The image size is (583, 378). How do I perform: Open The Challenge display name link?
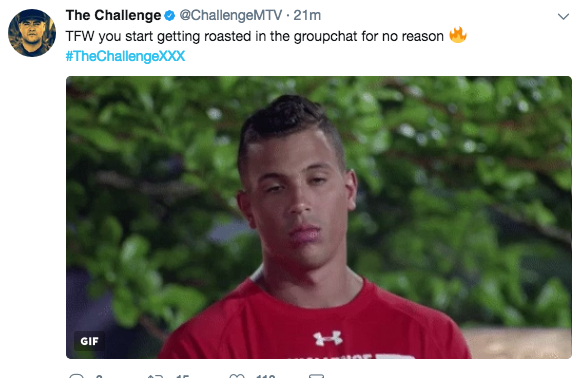(113, 15)
